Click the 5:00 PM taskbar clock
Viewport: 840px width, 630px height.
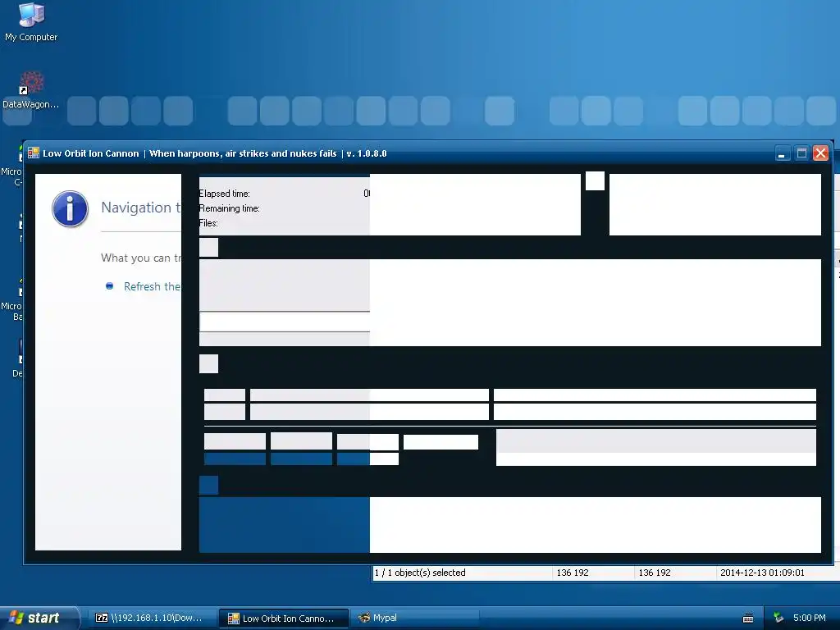click(809, 618)
